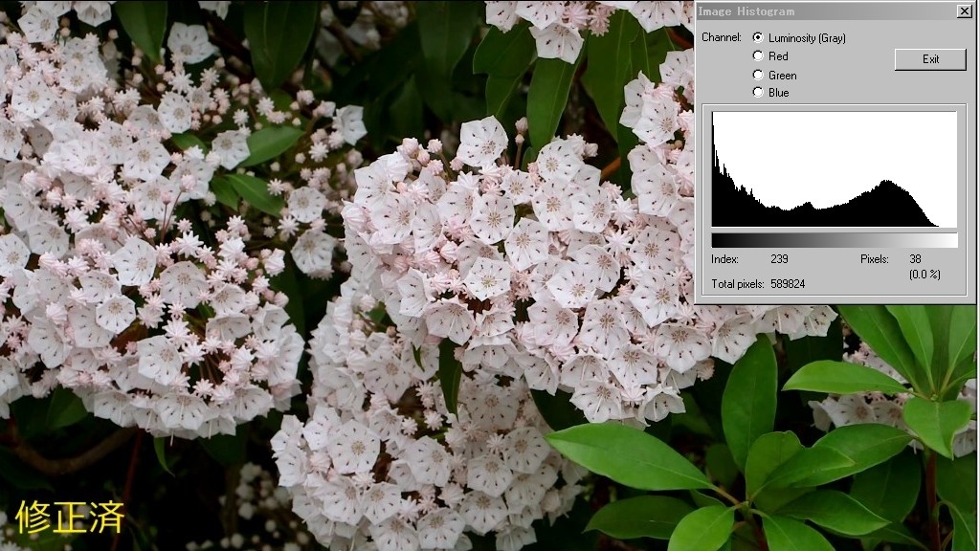Select the Red channel radio button
The height and width of the screenshot is (551, 980).
[x=758, y=55]
